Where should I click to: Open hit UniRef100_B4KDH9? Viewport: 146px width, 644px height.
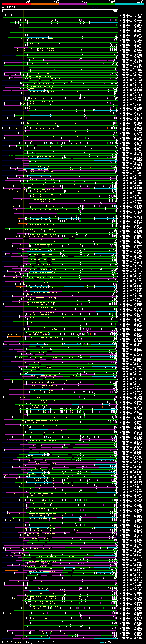[131, 72]
